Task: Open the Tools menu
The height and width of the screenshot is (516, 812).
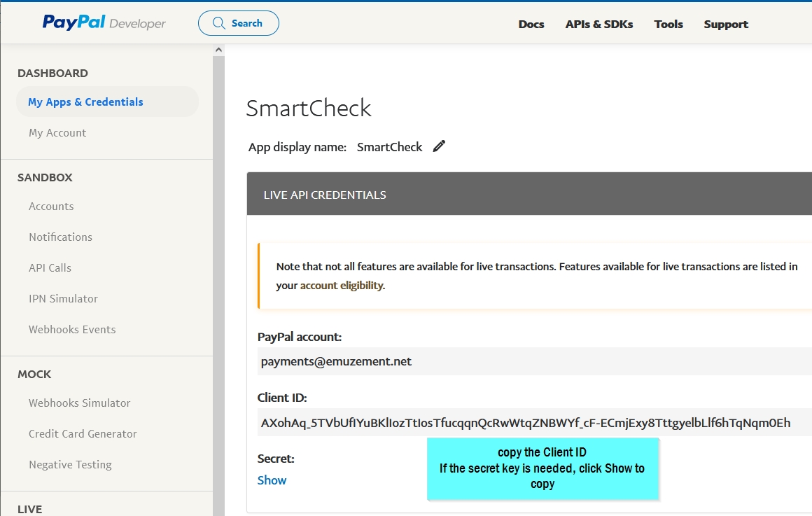Action: pos(668,25)
